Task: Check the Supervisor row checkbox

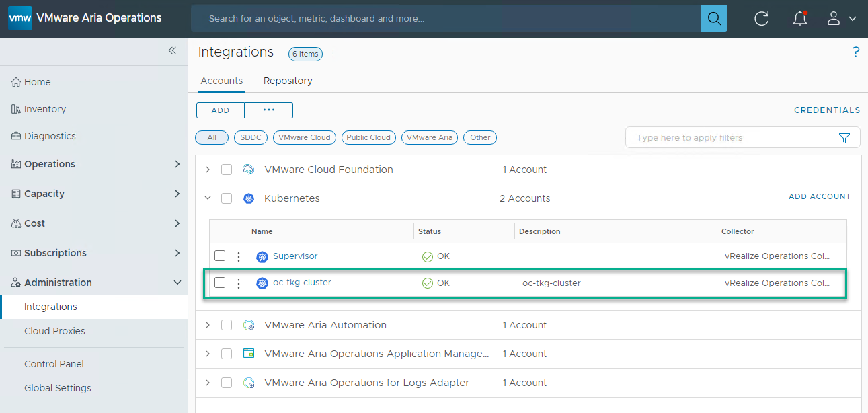Action: (220, 256)
